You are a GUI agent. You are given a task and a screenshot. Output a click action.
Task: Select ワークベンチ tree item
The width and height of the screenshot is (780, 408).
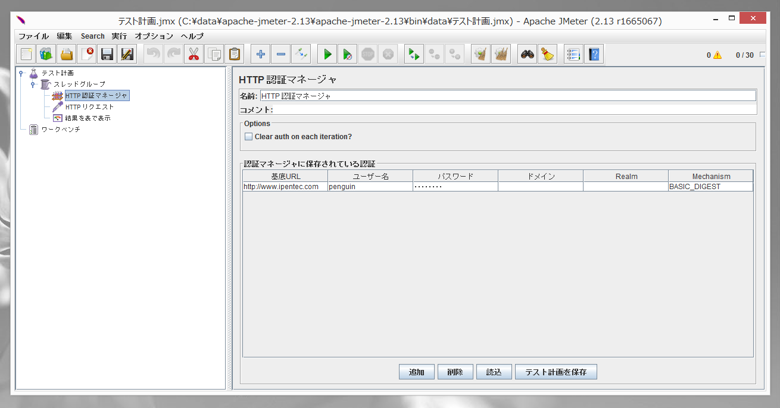[60, 129]
